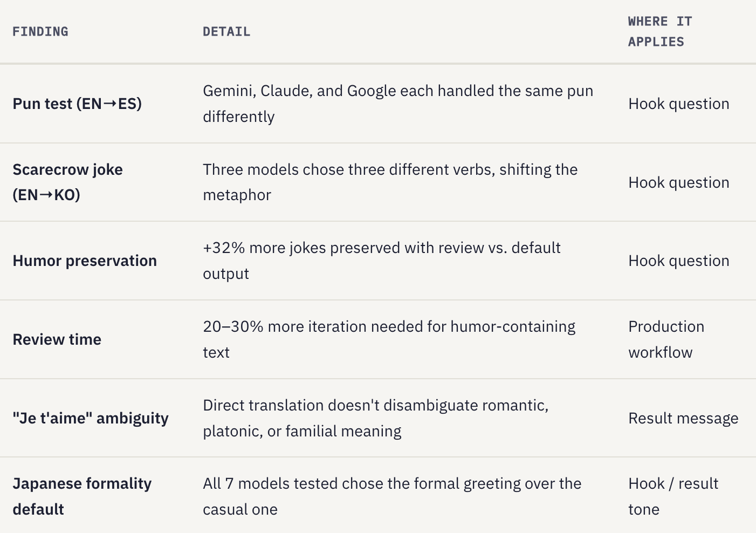Click the Hook / result tone cell
Screen dimensions: 756x533
673,496
